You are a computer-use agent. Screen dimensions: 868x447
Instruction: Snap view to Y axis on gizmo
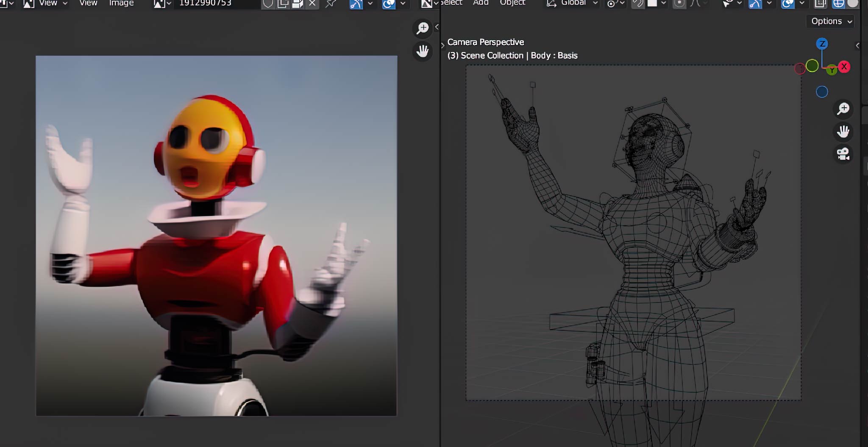pyautogui.click(x=832, y=70)
